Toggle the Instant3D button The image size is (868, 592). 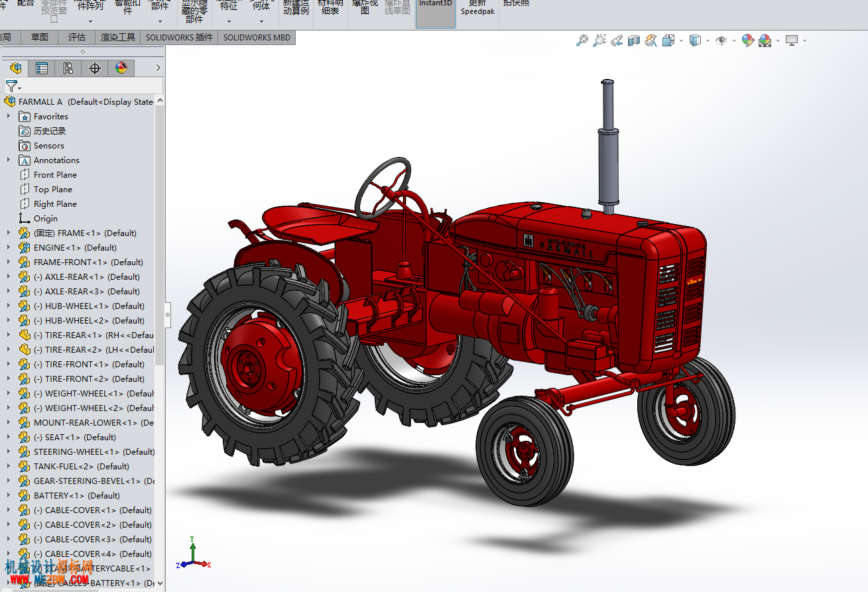436,13
